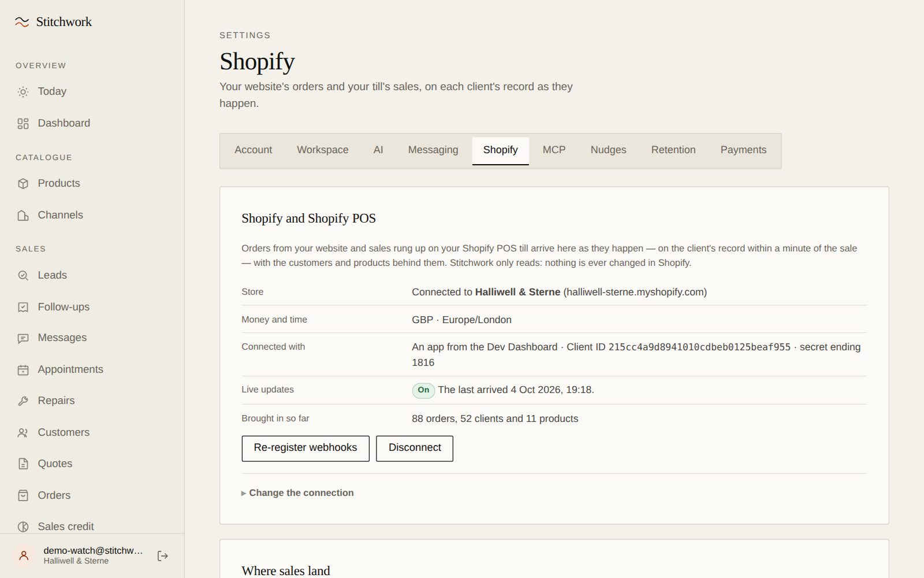Click the Messages chat bubble icon
This screenshot has width=924, height=578.
coord(23,339)
